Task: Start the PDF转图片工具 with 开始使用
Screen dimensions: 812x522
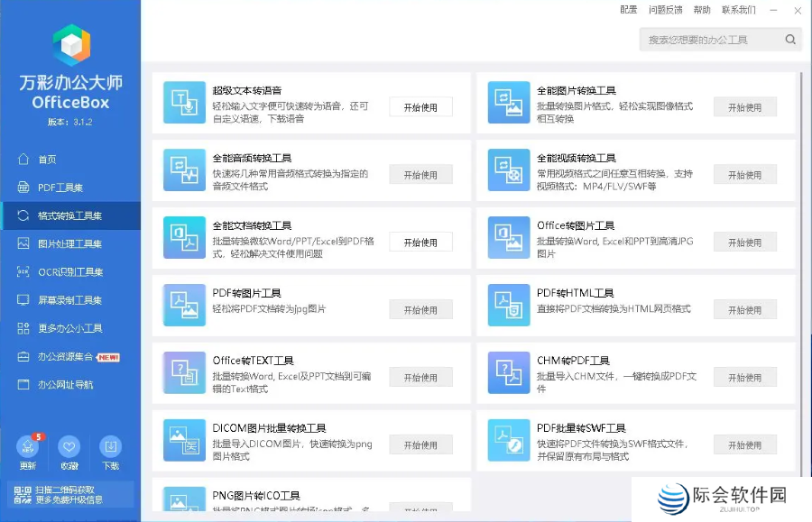Action: click(x=420, y=310)
